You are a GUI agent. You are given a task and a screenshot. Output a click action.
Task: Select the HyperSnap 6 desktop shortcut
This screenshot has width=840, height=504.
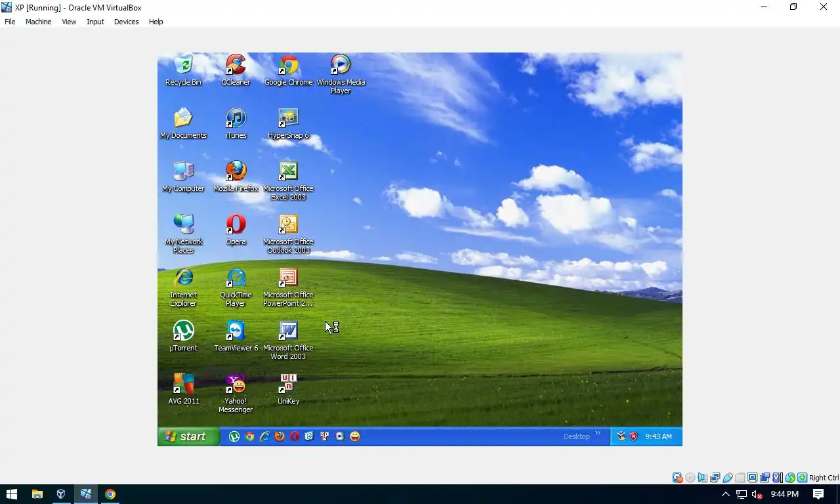point(288,123)
